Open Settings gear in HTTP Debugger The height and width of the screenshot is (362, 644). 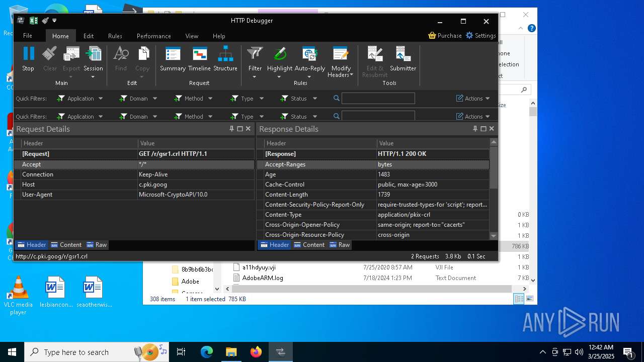coord(469,36)
